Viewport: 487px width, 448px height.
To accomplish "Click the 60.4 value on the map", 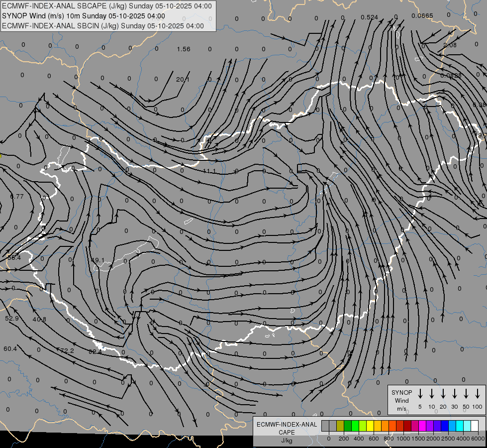I will pyautogui.click(x=10, y=349).
